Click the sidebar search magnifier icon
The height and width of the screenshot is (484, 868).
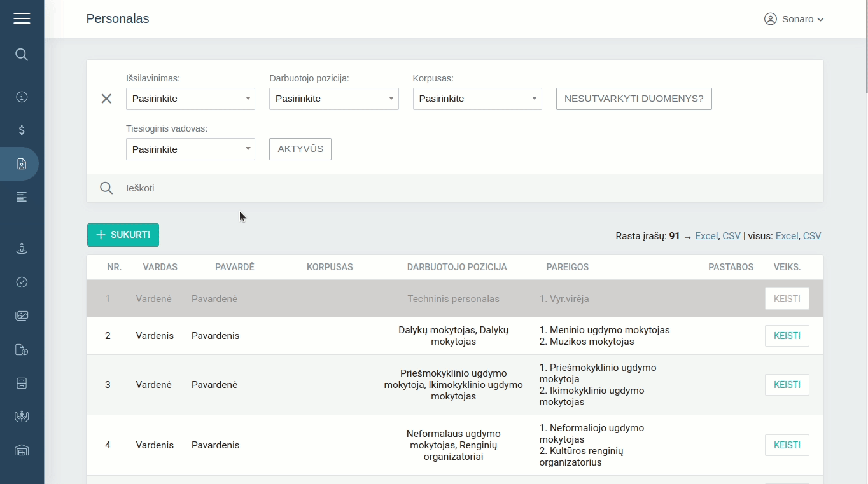tap(22, 55)
